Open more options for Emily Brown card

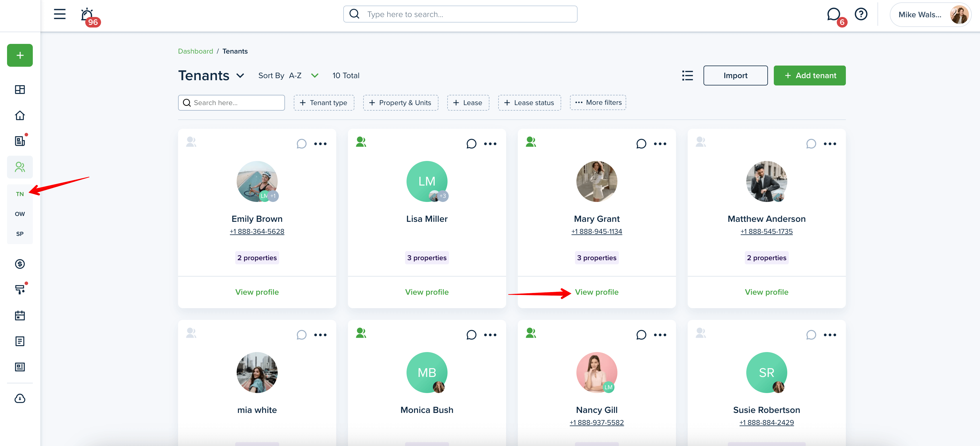[320, 144]
